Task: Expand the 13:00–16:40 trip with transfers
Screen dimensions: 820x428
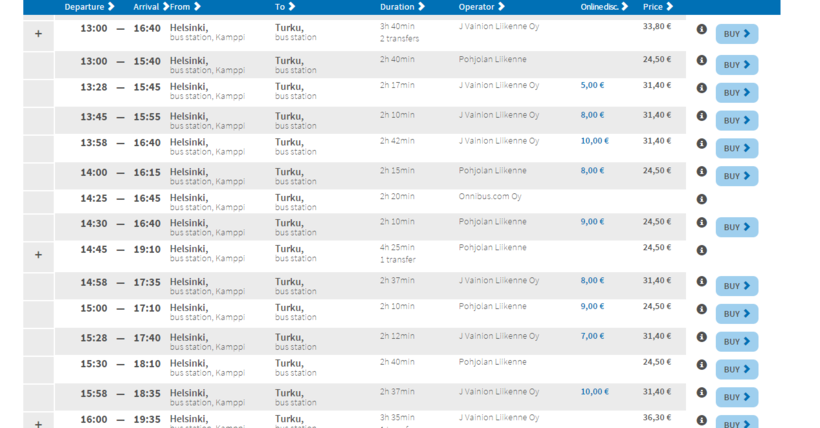Action: (x=38, y=34)
